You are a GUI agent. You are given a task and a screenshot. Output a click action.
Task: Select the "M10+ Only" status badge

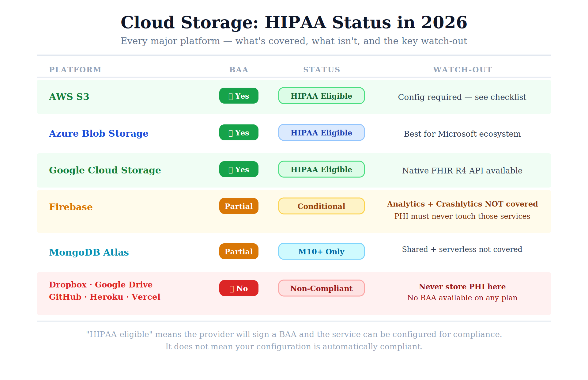(322, 251)
